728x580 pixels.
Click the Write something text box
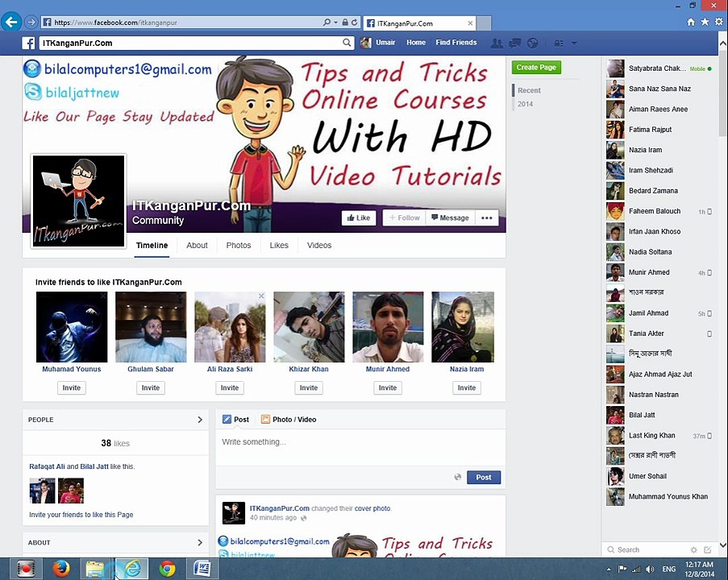pyautogui.click(x=360, y=447)
